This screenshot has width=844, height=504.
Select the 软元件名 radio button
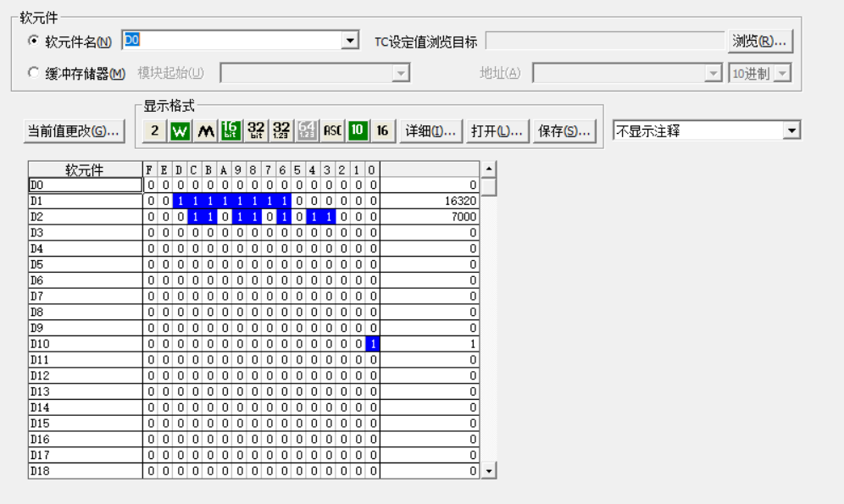coord(34,42)
